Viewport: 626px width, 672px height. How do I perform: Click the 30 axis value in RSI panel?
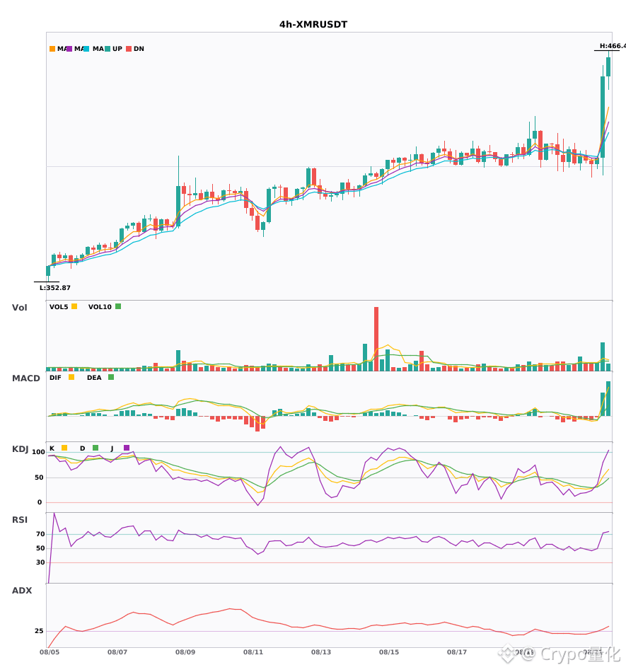40,562
